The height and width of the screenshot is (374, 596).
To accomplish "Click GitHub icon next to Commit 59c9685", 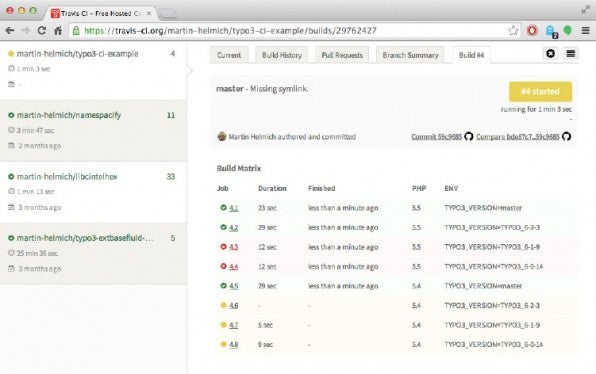I will [469, 136].
